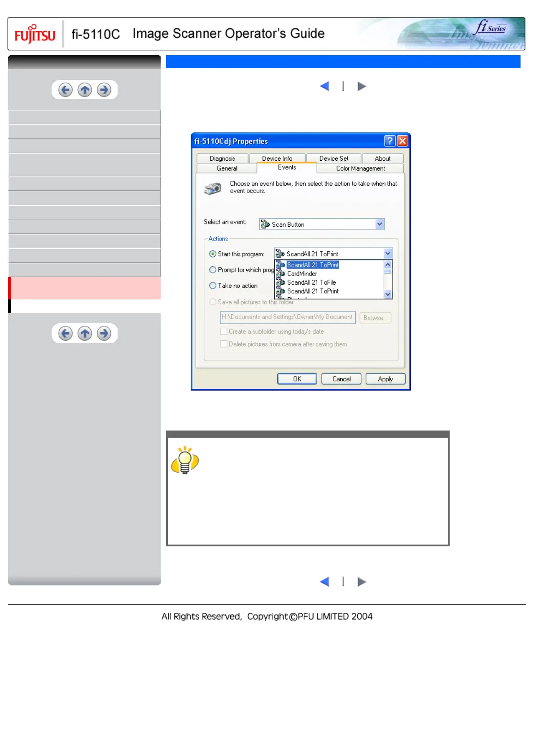Click the My Documents folder path field
This screenshot has width=534, height=756.
coord(288,317)
